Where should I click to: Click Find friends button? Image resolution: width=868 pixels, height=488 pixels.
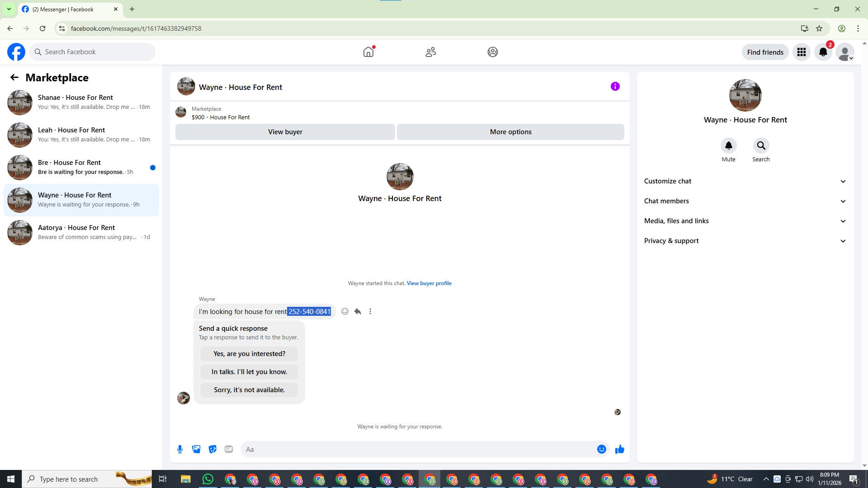[765, 52]
